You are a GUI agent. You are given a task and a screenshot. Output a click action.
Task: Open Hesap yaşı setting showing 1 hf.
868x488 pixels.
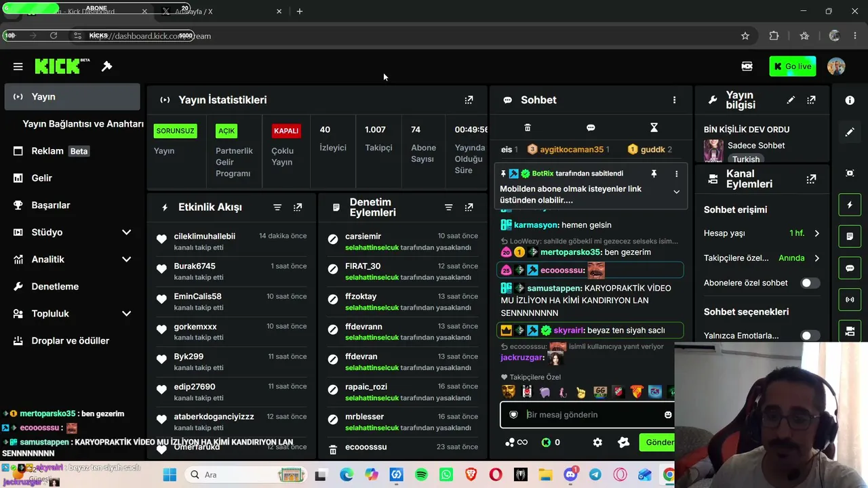[762, 233]
